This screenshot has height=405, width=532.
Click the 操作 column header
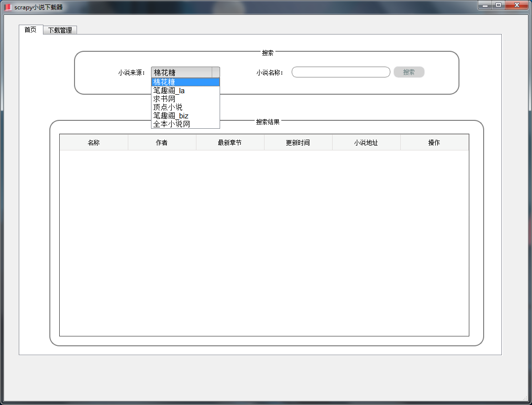[x=434, y=143]
